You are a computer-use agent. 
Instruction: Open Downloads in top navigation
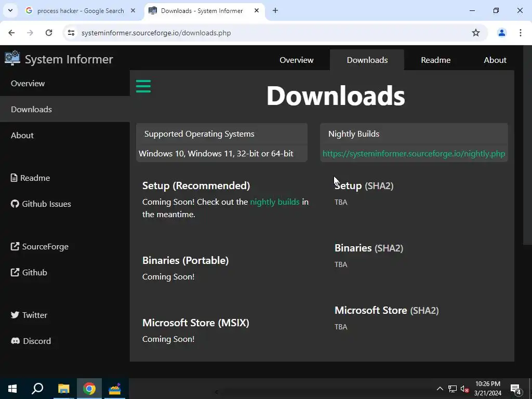point(367,60)
